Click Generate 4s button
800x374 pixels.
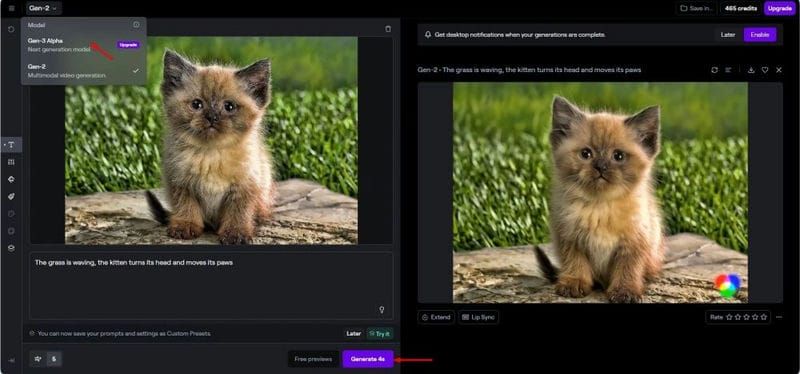367,359
